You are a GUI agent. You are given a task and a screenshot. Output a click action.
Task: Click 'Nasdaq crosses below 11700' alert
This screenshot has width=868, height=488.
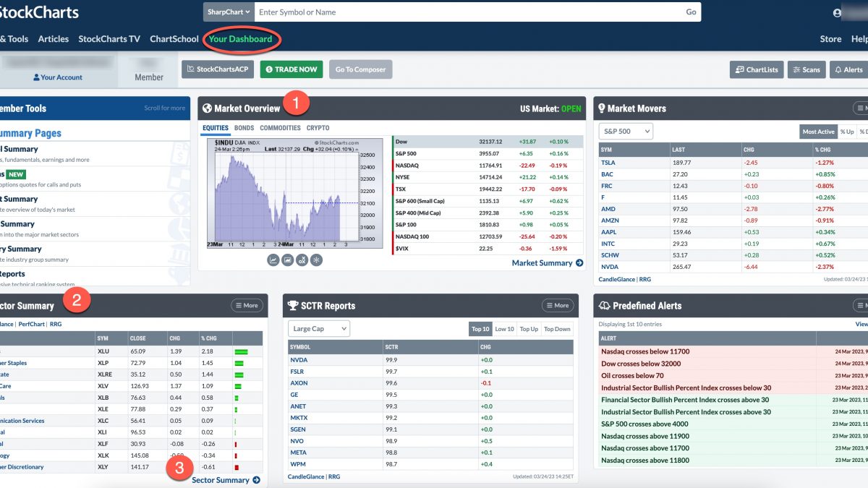(645, 351)
